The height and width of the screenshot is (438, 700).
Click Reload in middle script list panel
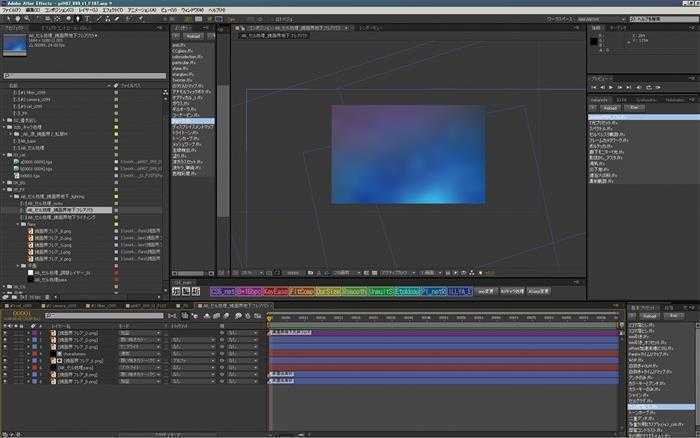coord(193,36)
